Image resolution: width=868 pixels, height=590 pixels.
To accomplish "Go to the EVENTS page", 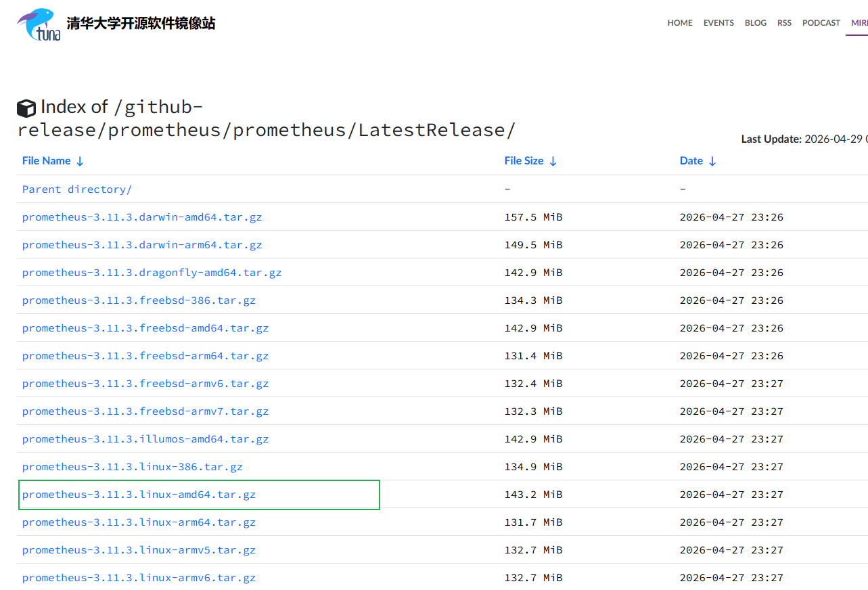I will pos(718,22).
